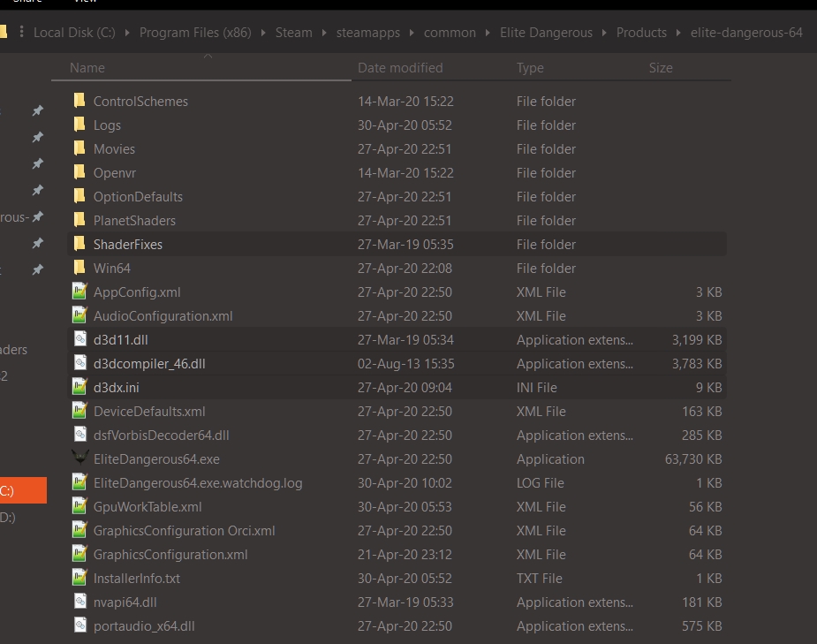Click the Movies folder icon
The image size is (817, 644).
pyautogui.click(x=79, y=148)
